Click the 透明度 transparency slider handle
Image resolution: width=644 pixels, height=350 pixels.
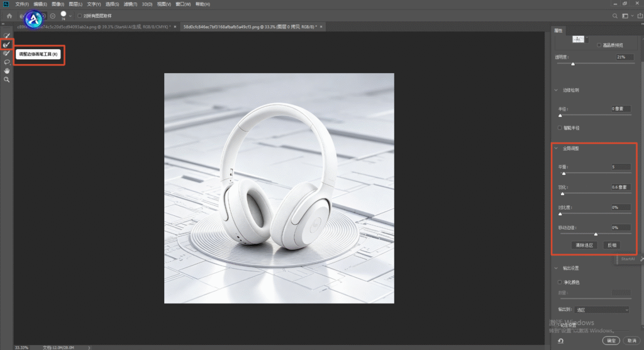(573, 64)
